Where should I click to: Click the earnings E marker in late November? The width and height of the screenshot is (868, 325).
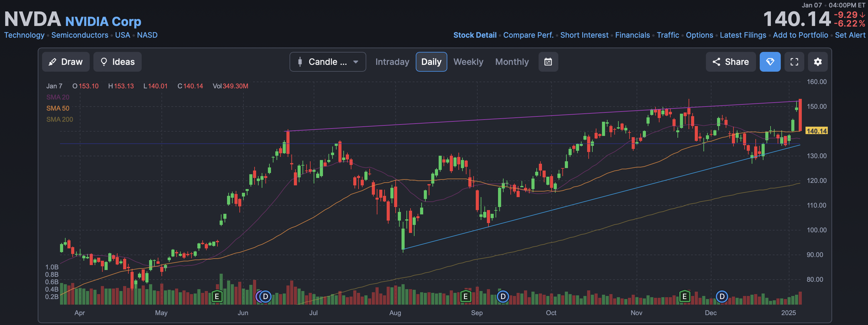click(x=684, y=296)
